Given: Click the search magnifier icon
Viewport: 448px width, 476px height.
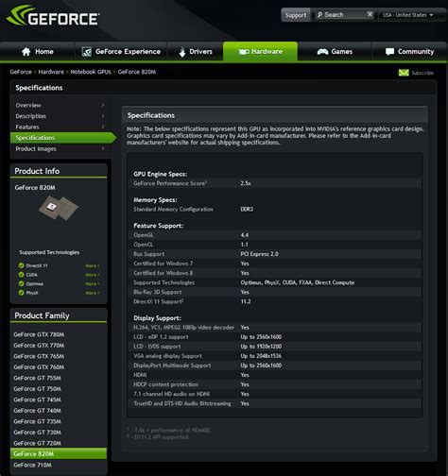Looking at the screenshot, I should click(x=319, y=15).
